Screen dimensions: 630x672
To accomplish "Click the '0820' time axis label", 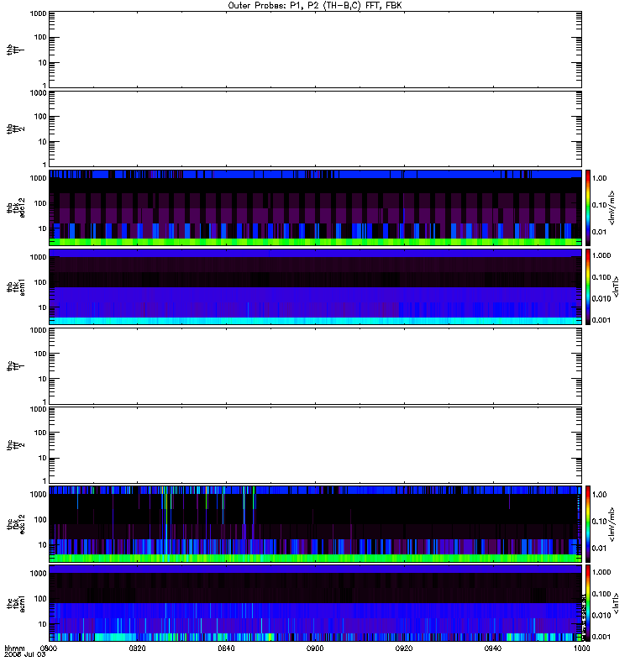I will (137, 648).
